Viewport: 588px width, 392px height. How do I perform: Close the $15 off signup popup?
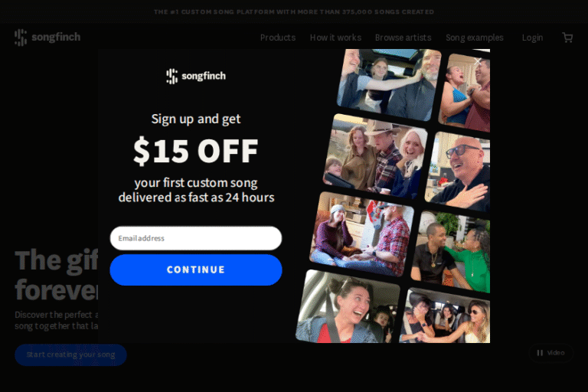[x=478, y=61]
